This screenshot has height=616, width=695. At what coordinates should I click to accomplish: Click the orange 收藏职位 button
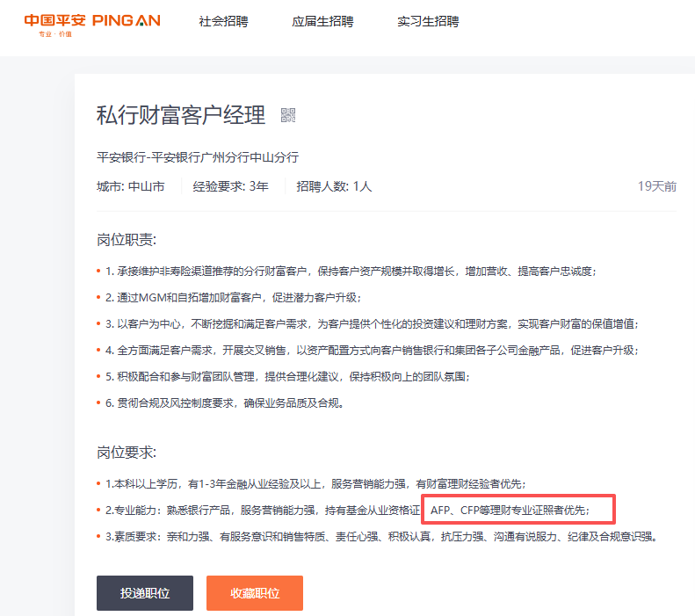click(x=254, y=593)
